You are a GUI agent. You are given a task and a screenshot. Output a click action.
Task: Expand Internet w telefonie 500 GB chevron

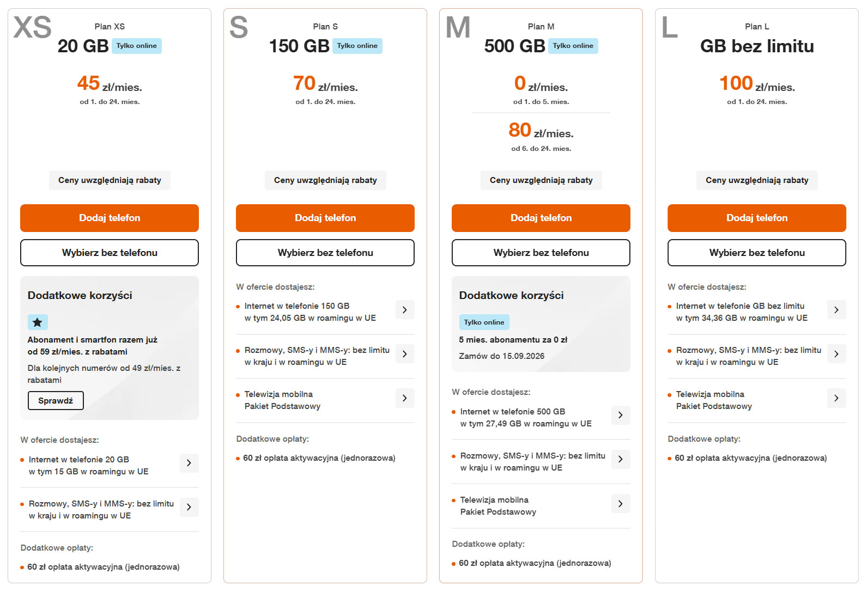(x=621, y=415)
